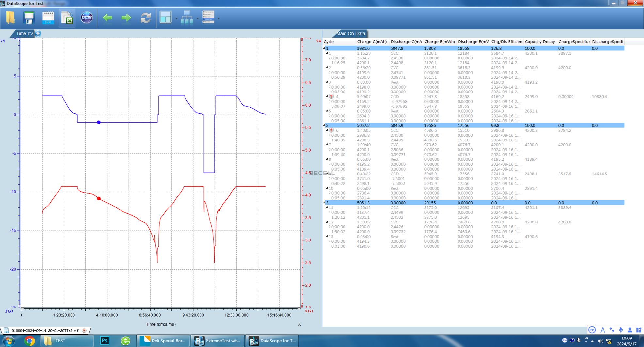
Task: Click the Capacity Decay column header
Action: point(540,42)
